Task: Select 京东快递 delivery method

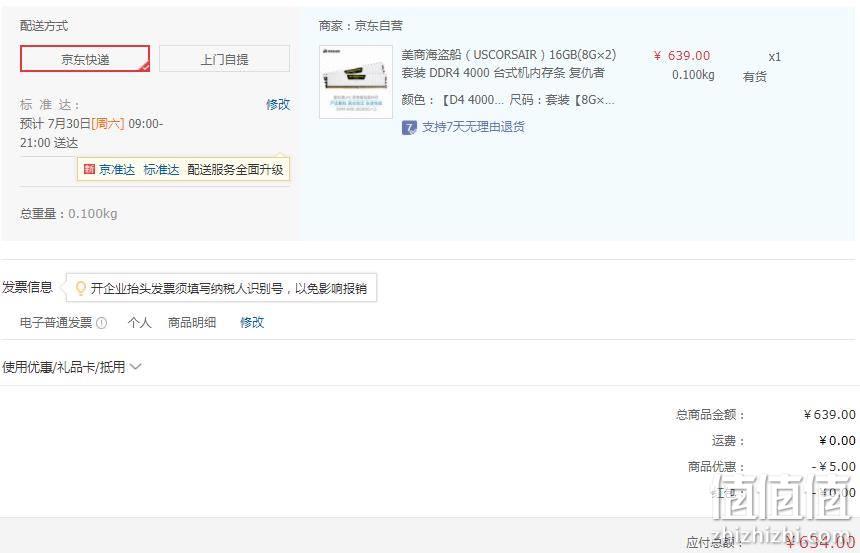Action: 85,59
